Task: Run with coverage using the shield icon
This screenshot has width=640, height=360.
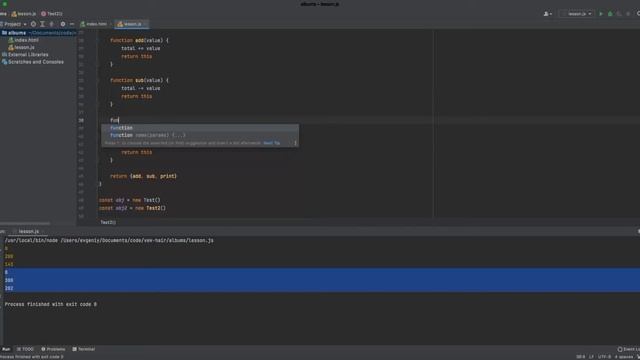Action: point(619,14)
